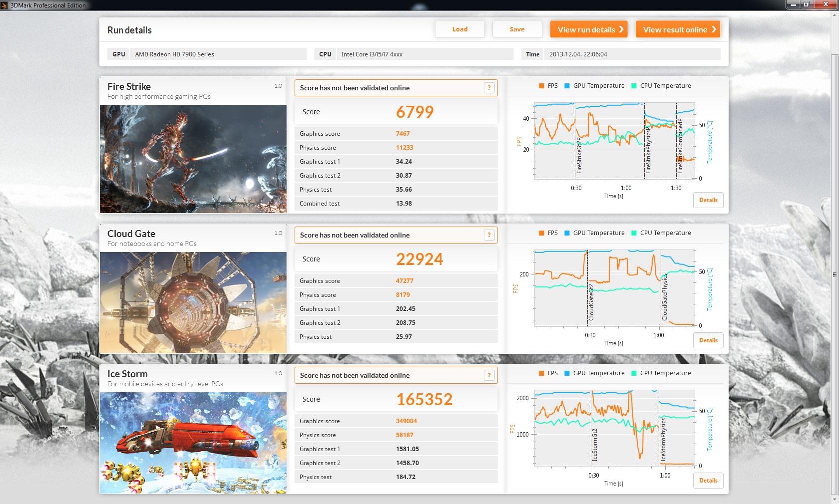
Task: Click the Save button
Action: (x=517, y=29)
